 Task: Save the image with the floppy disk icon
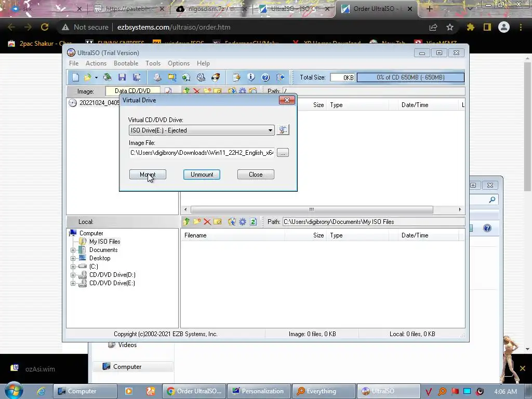click(122, 77)
